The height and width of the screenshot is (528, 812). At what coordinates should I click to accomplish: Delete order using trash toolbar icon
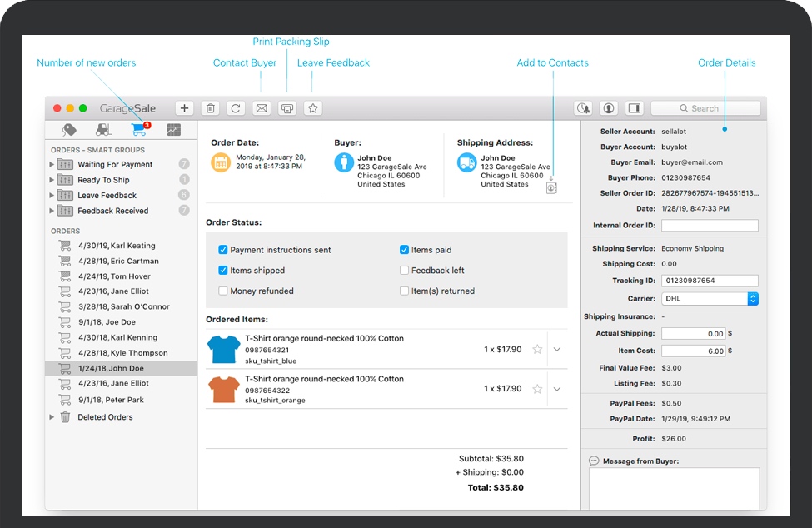(x=211, y=108)
